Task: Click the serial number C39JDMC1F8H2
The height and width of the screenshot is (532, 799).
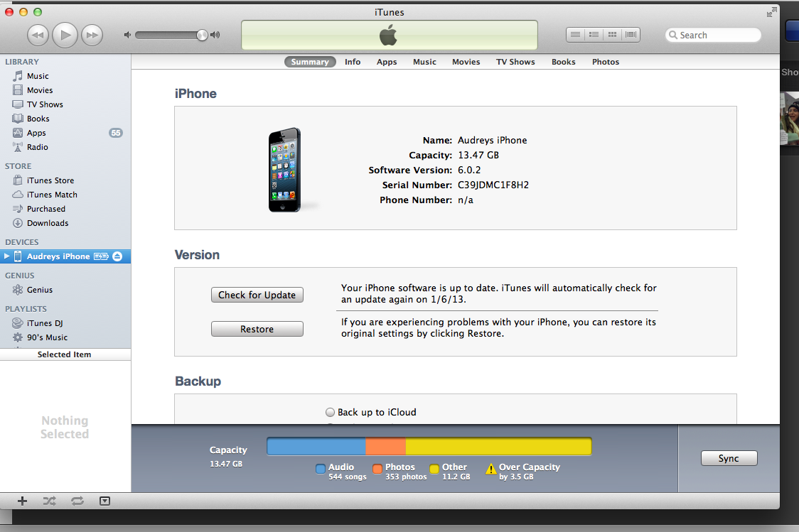Action: click(493, 185)
